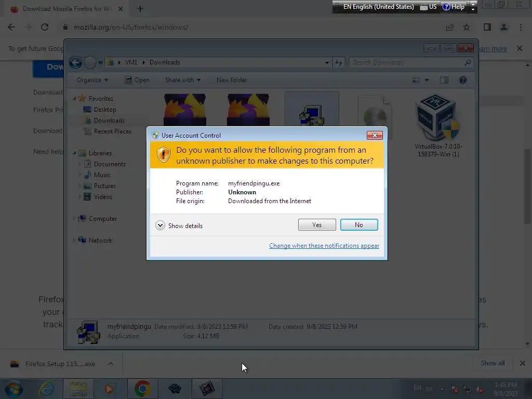Click Chrome share page icon
The image size is (532, 399).
tap(450, 27)
